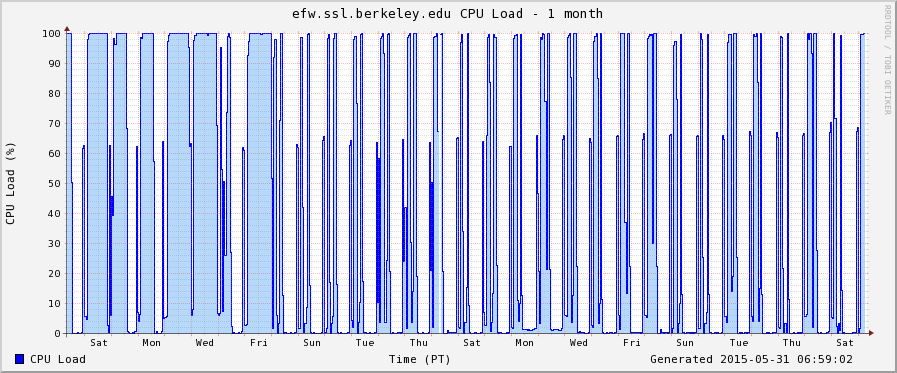Click the y-axis value "0"

[58, 334]
